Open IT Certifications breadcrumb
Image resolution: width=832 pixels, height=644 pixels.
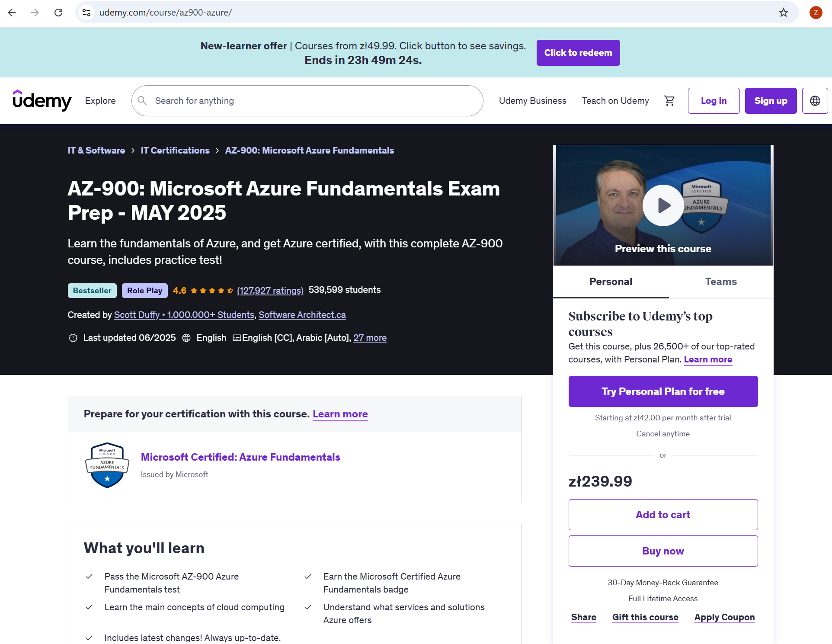tap(175, 151)
